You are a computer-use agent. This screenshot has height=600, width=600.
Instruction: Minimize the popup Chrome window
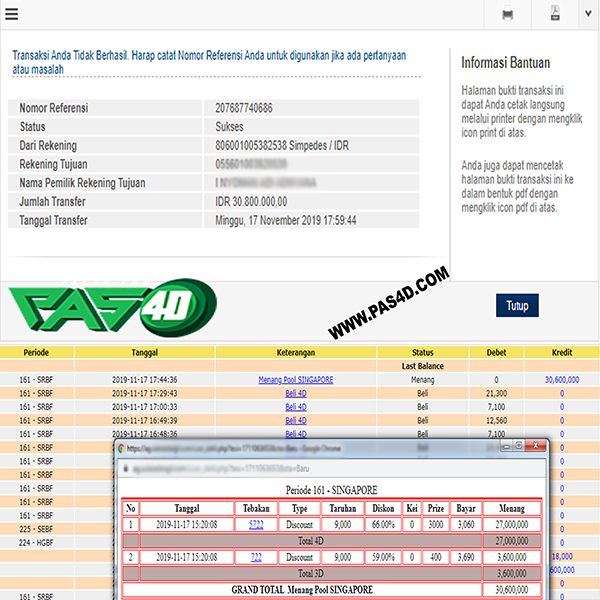coord(506,446)
